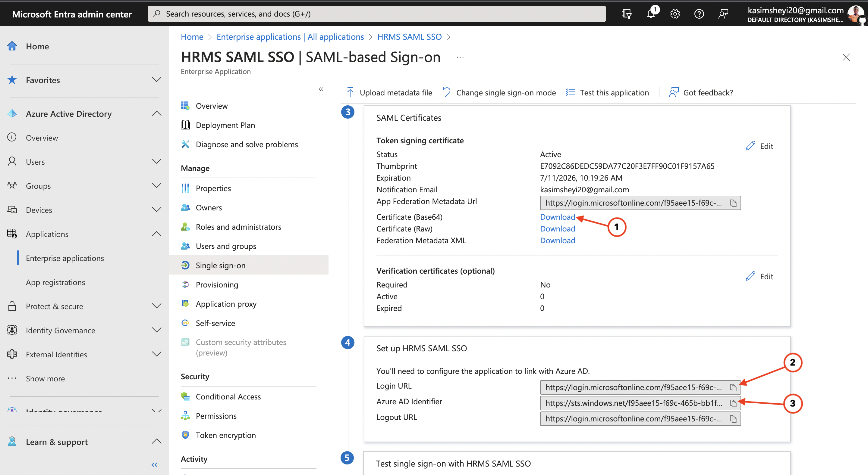The height and width of the screenshot is (475, 868).
Task: Copy the Logout URL value
Action: [x=733, y=419]
